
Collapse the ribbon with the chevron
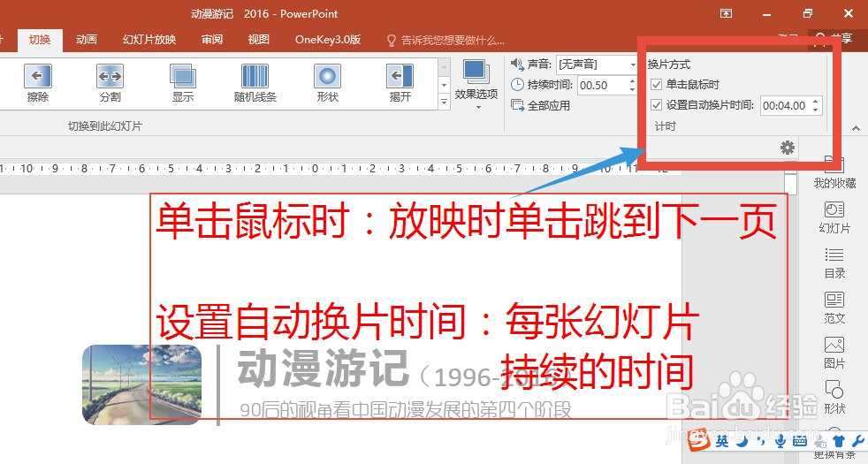pos(856,128)
